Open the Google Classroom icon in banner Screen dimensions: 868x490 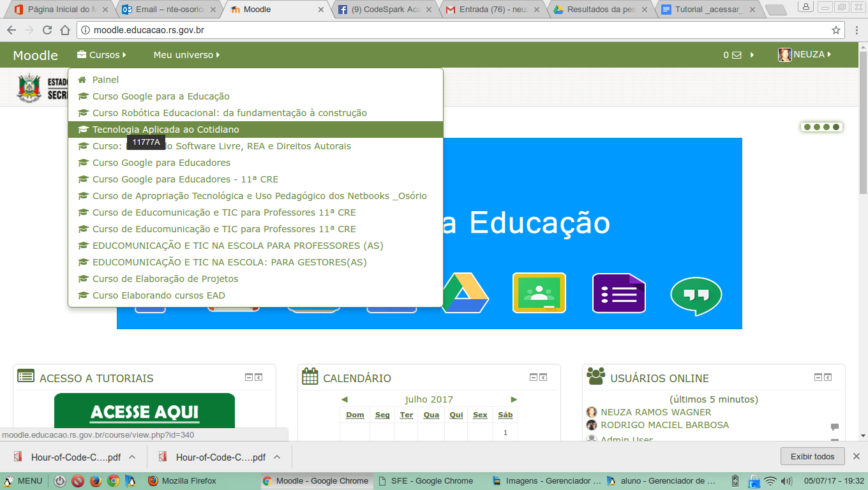point(539,292)
